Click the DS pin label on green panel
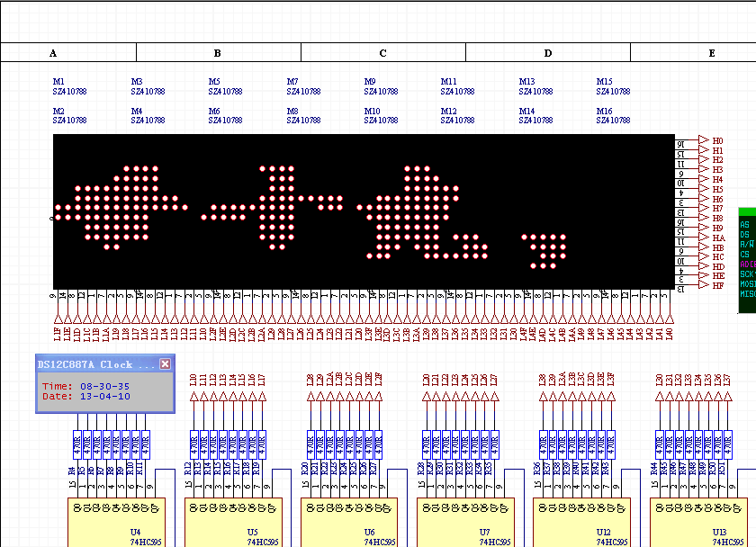Screen dimensions: 756x547 click(745, 234)
